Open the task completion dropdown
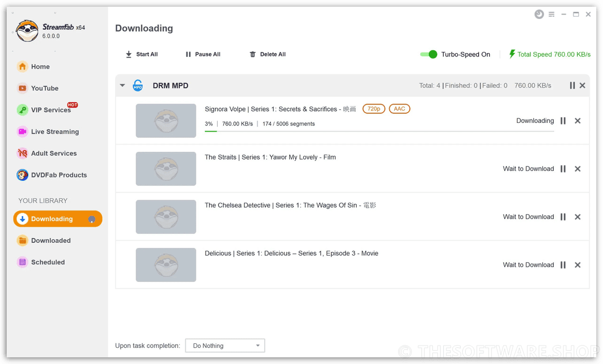 pos(225,346)
